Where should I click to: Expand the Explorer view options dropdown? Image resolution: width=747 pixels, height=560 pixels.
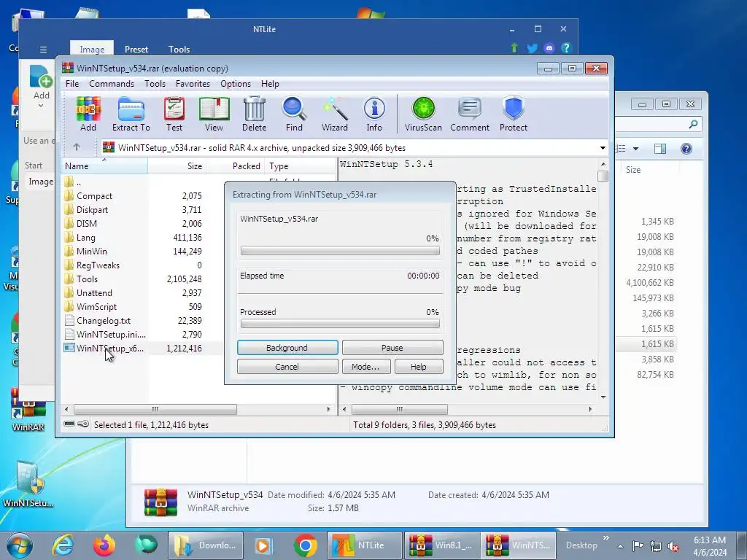pos(635,149)
